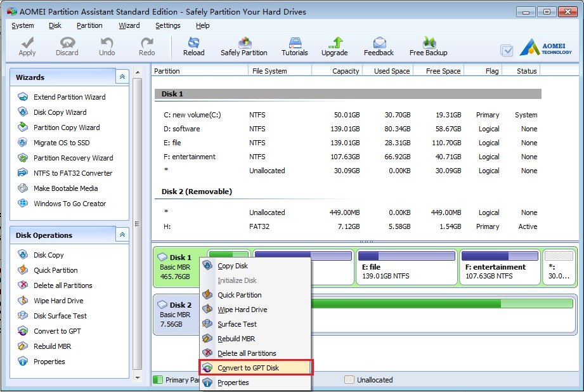Open the Partition Recovery Wizard
584x392 pixels.
[74, 158]
